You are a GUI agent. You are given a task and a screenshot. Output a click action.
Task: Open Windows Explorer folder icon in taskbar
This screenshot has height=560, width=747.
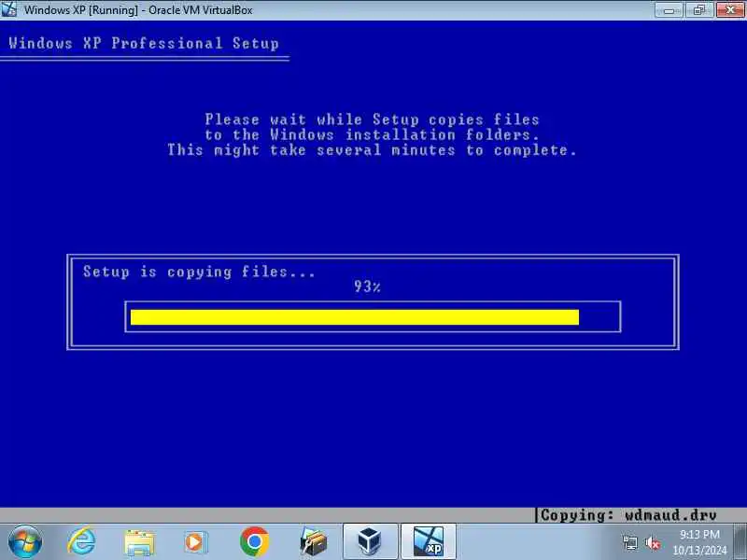[x=139, y=542]
